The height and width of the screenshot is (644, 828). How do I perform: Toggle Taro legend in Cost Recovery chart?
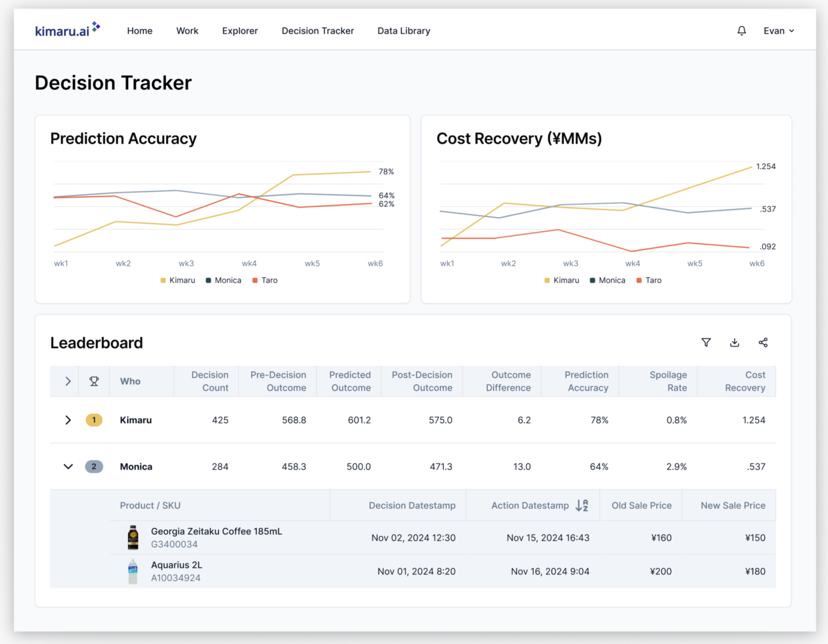649,280
